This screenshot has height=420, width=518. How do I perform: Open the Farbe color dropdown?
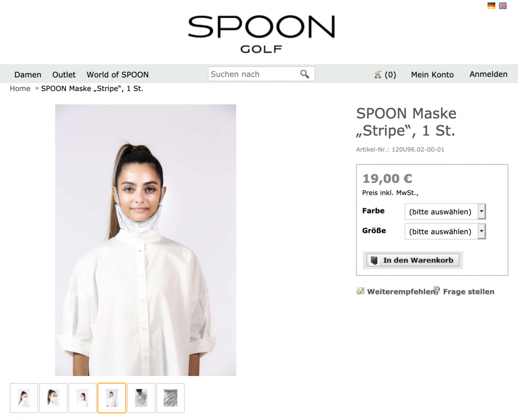pyautogui.click(x=445, y=212)
